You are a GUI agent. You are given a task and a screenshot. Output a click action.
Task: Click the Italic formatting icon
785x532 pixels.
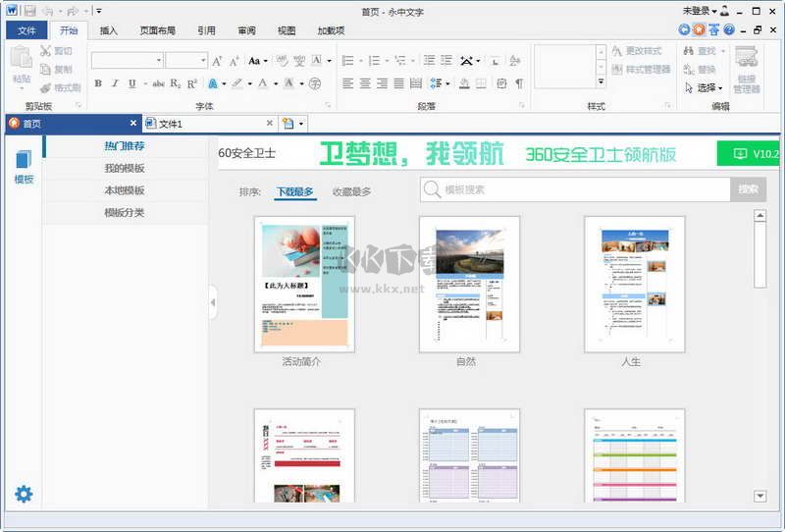pos(115,83)
